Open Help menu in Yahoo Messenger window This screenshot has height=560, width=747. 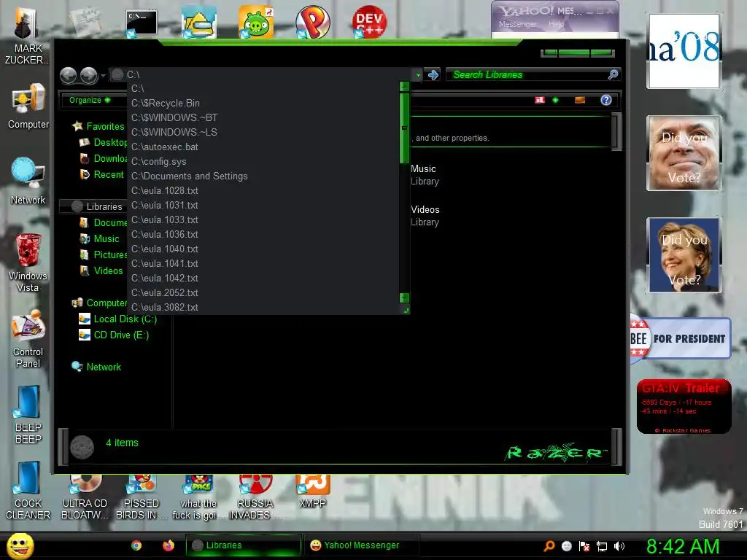click(x=557, y=24)
